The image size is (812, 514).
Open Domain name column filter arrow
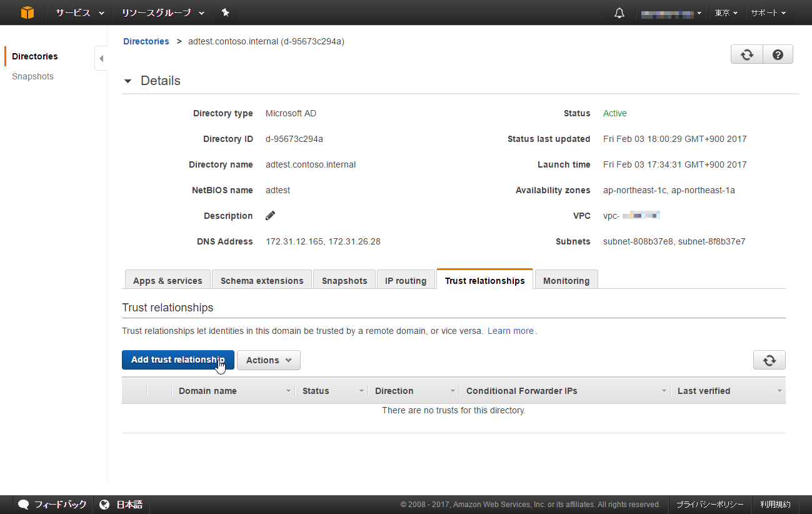tap(288, 391)
